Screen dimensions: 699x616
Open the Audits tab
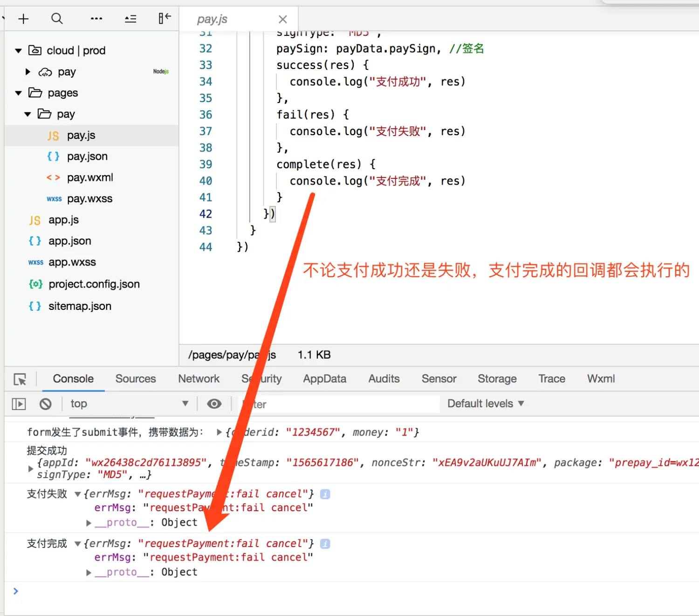pos(384,379)
